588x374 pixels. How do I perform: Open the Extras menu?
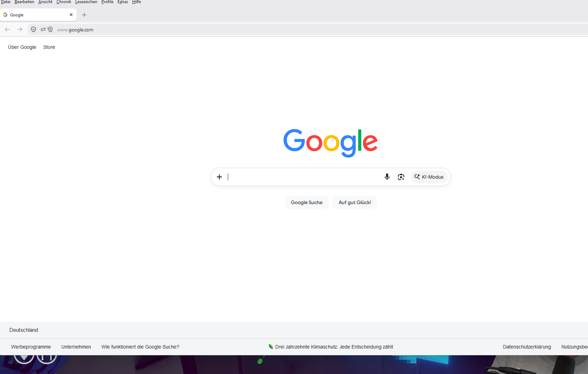tap(123, 2)
